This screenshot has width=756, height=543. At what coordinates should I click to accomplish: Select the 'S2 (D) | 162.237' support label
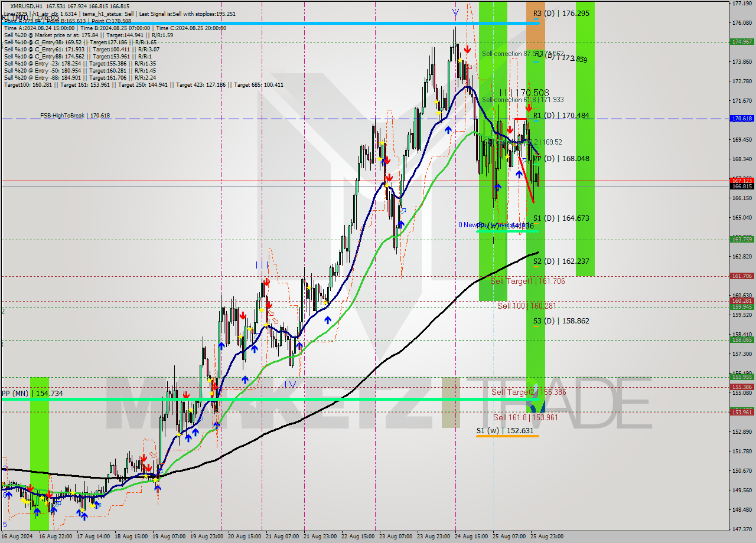[561, 261]
